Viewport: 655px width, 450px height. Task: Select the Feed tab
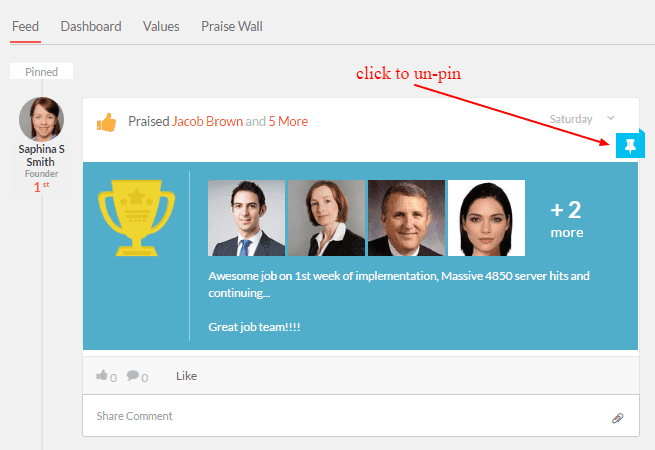pyautogui.click(x=25, y=26)
